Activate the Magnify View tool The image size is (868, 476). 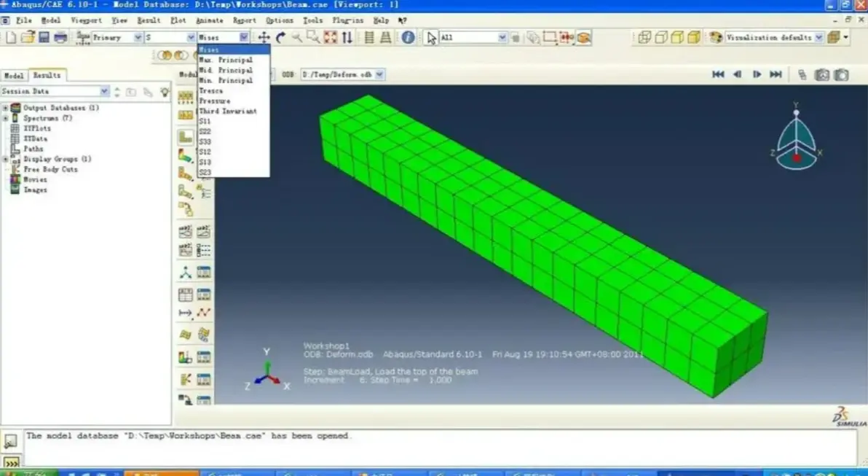(296, 37)
